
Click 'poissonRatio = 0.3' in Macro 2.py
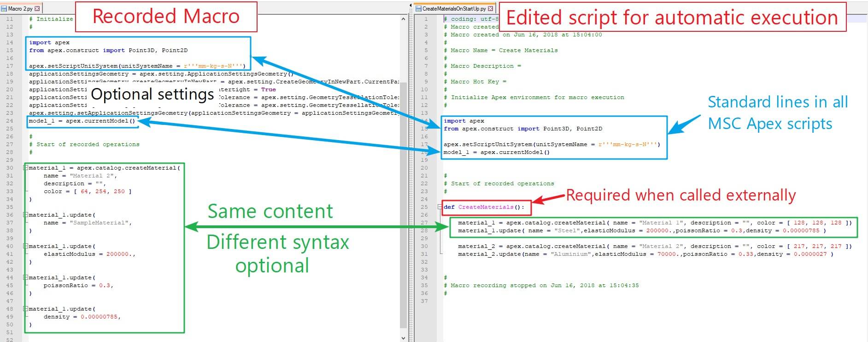coord(78,285)
